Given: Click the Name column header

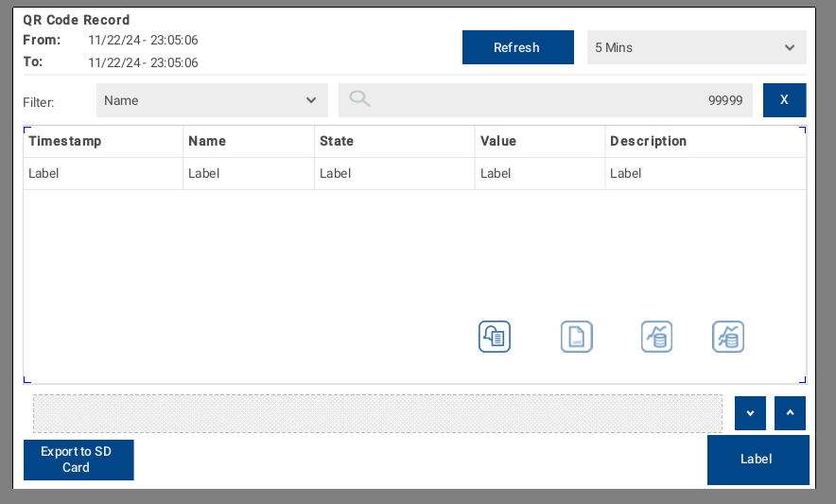Looking at the screenshot, I should click(x=249, y=141).
